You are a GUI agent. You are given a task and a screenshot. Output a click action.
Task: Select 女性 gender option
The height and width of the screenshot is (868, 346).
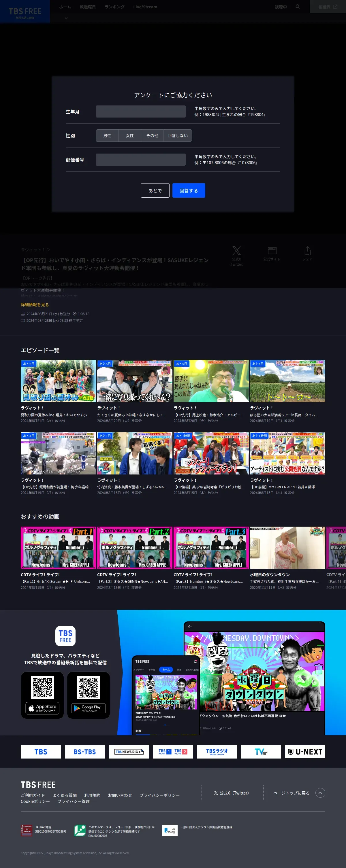(129, 135)
